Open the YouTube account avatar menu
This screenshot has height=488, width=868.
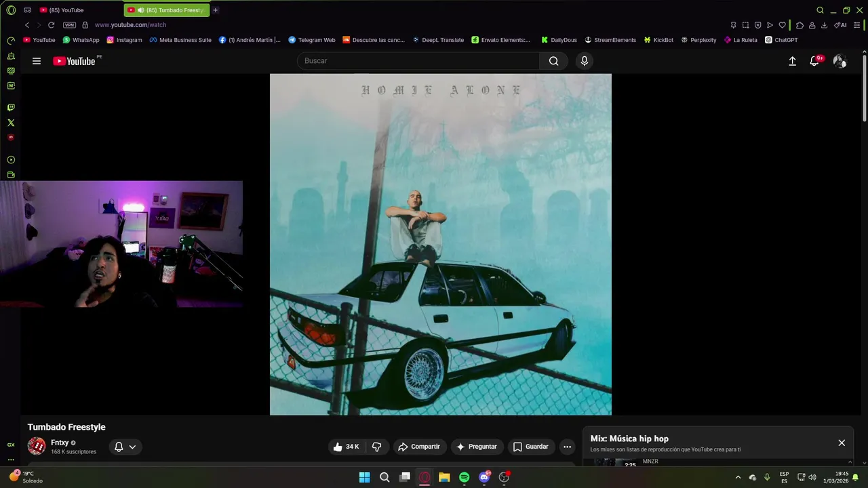[x=840, y=61]
